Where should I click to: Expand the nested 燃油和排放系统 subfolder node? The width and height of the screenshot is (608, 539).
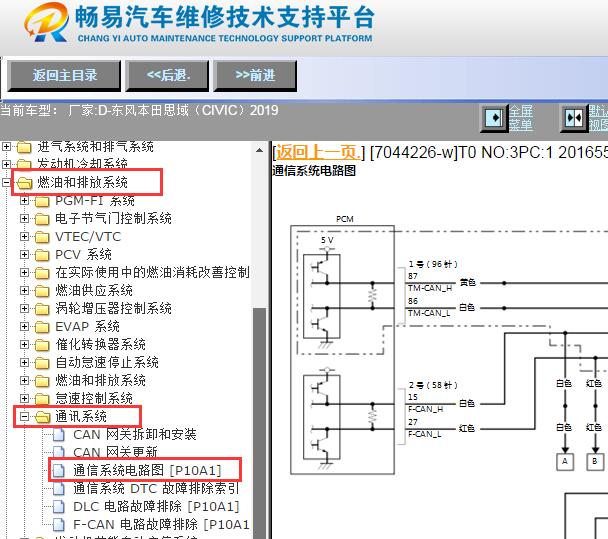tap(24, 380)
